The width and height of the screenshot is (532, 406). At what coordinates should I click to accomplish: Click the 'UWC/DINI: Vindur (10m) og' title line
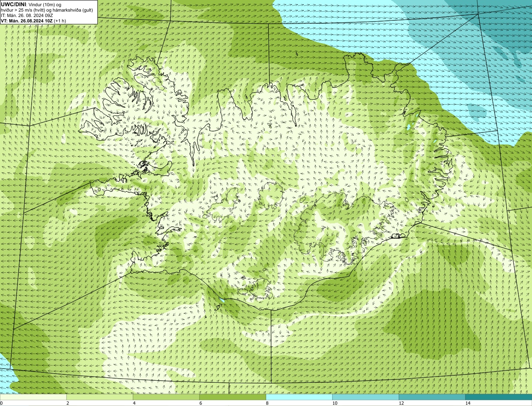[31, 4]
